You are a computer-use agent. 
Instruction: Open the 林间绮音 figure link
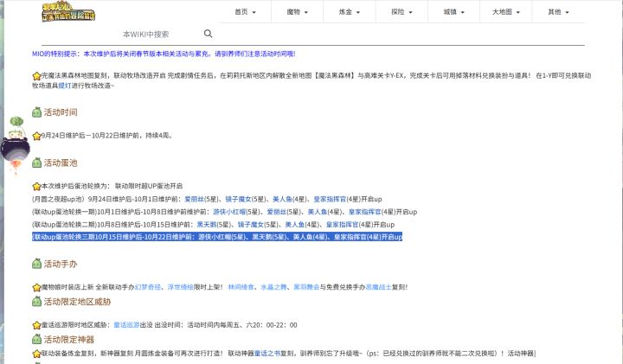click(x=241, y=287)
